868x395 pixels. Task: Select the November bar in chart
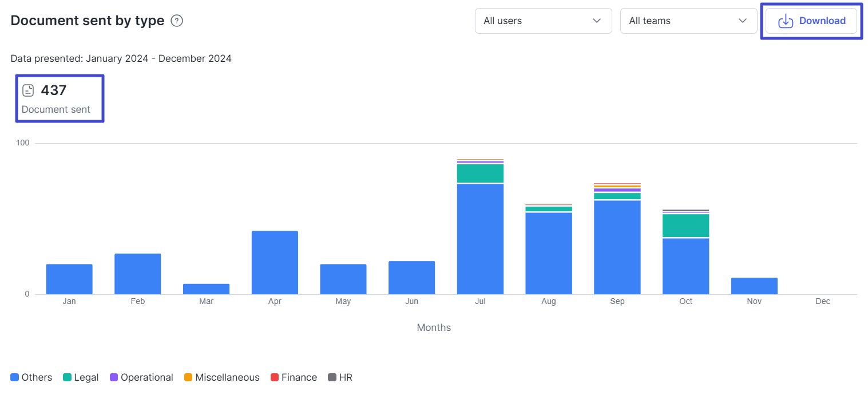(754, 286)
